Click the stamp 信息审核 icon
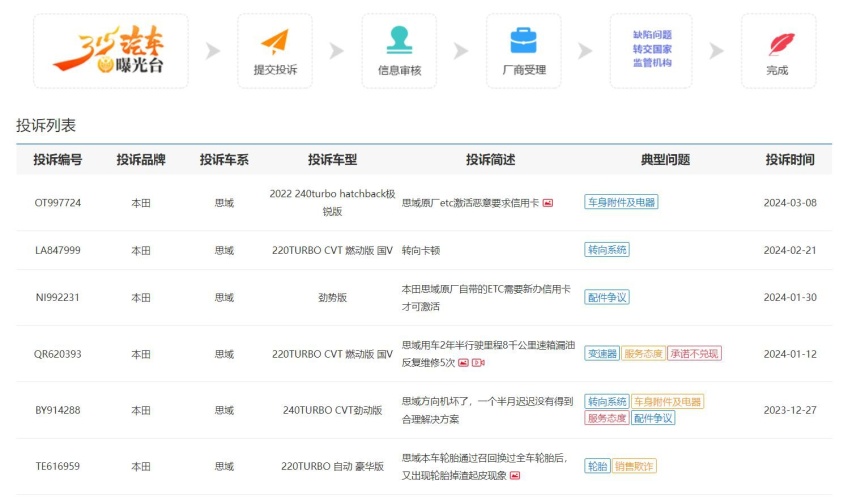The width and height of the screenshot is (852, 497). click(399, 40)
